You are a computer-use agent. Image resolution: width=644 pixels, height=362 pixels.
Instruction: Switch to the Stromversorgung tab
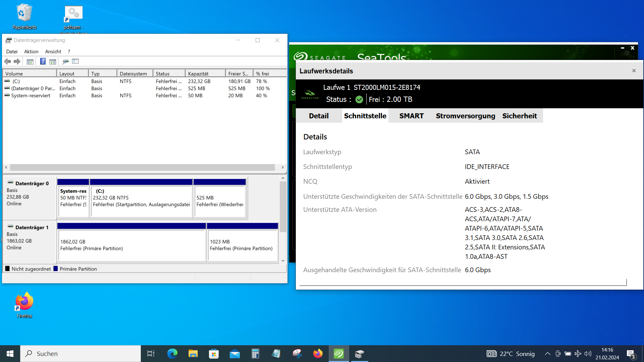(465, 116)
